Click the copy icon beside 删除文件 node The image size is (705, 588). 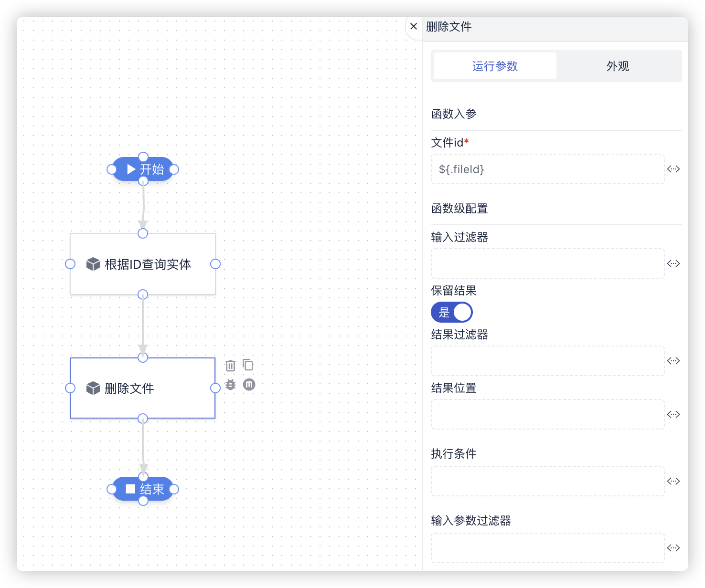point(248,365)
